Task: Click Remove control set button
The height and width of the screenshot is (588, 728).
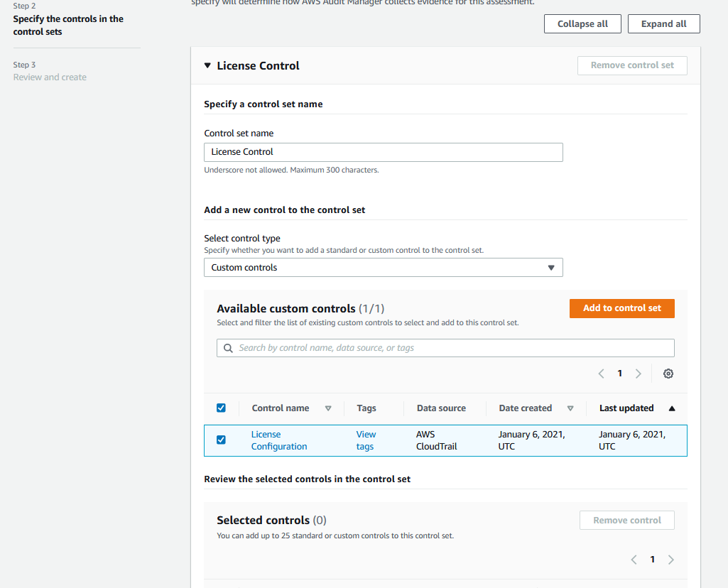Action: click(632, 65)
